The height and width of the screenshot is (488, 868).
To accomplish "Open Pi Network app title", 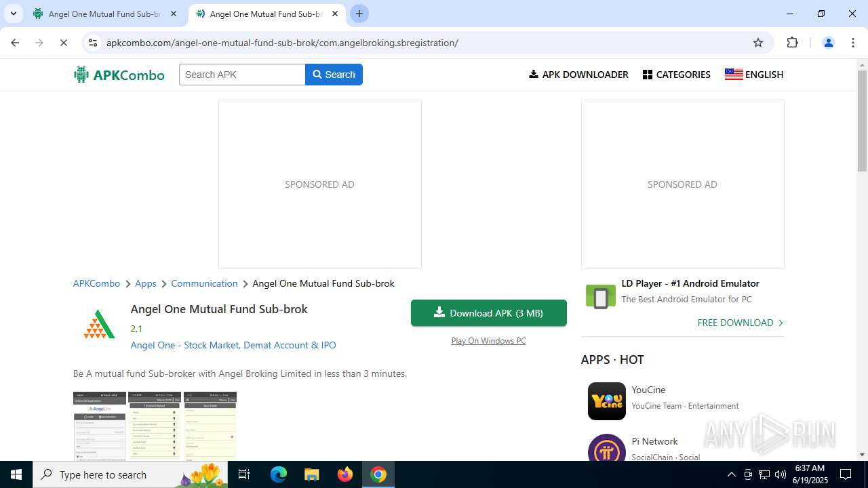I will coord(654,441).
